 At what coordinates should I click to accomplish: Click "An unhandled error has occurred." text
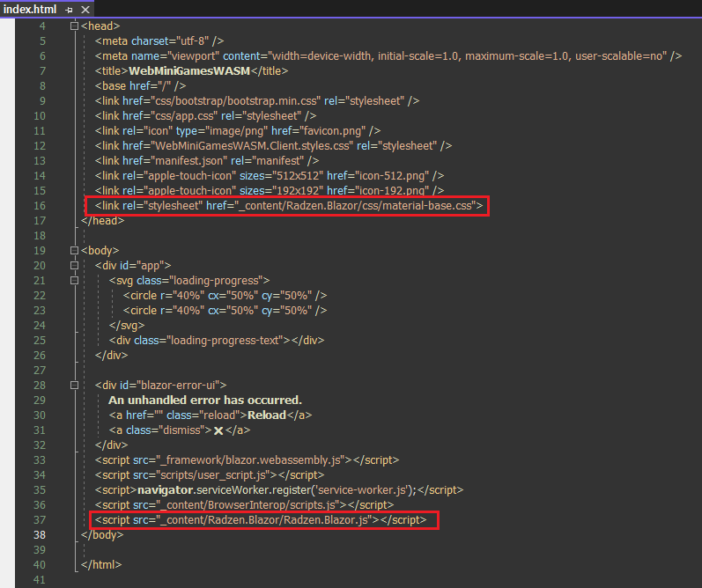[205, 400]
